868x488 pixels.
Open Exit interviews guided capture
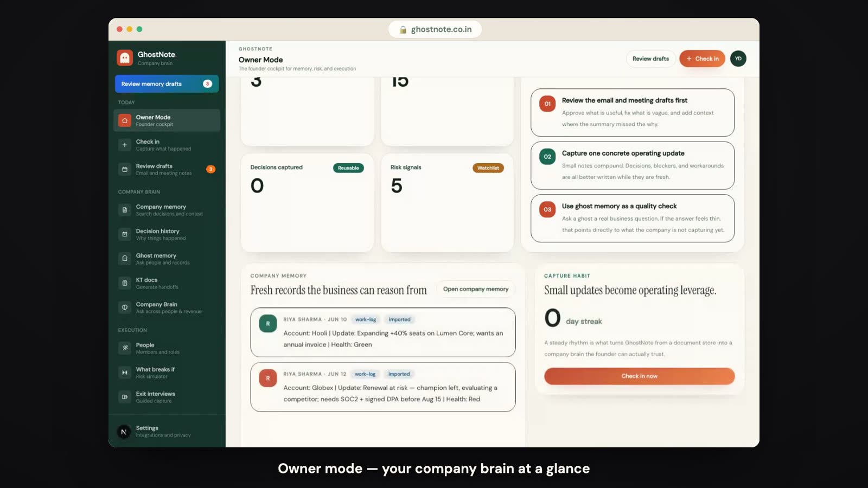pos(167,397)
